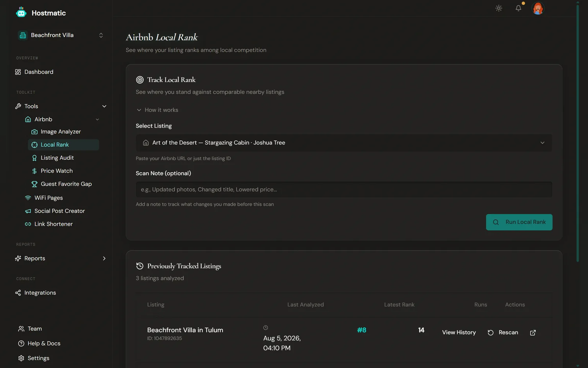588x368 pixels.
Task: Rescan Beachfront Villa in Tulum listing
Action: 503,333
